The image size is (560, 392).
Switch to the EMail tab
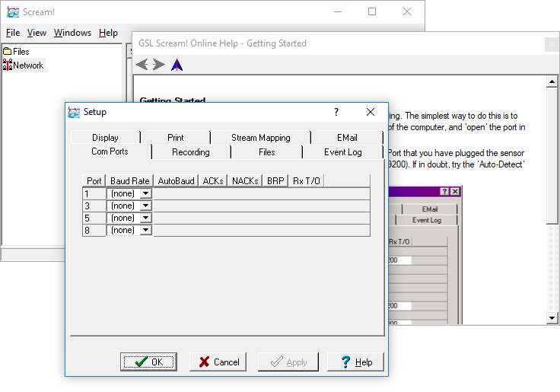(347, 138)
